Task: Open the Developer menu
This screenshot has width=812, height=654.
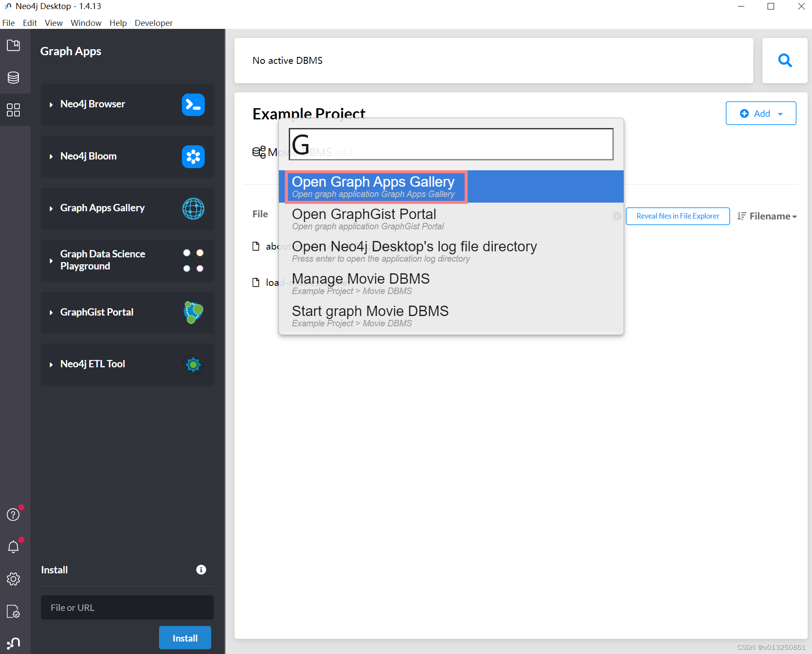Action: point(153,23)
